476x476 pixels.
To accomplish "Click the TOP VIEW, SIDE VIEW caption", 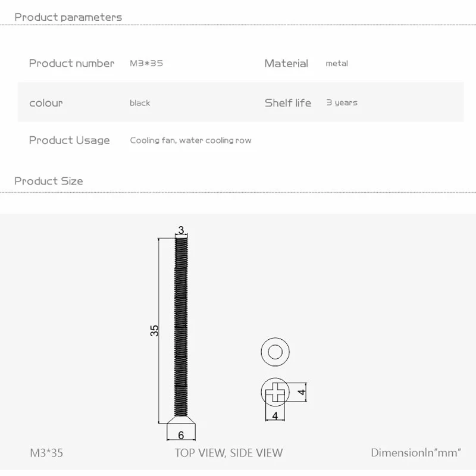I will (x=228, y=453).
